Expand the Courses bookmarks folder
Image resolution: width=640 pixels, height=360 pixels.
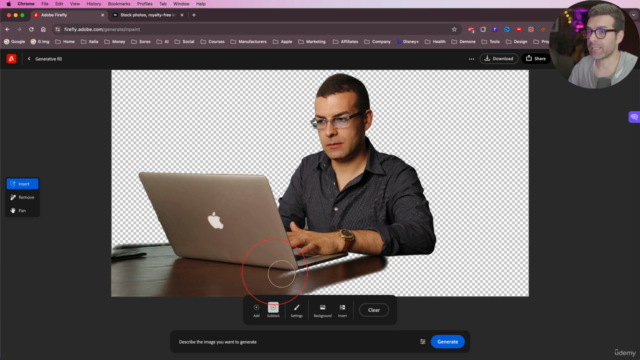pos(212,42)
